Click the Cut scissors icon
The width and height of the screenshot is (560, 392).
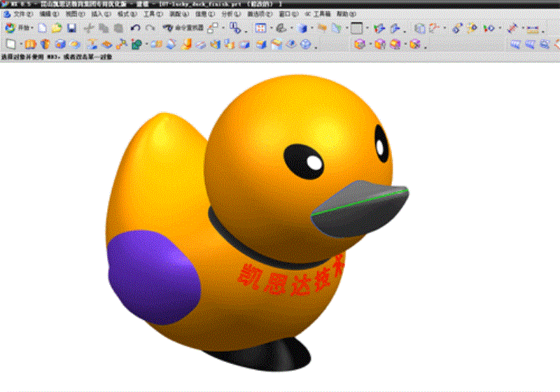89,29
